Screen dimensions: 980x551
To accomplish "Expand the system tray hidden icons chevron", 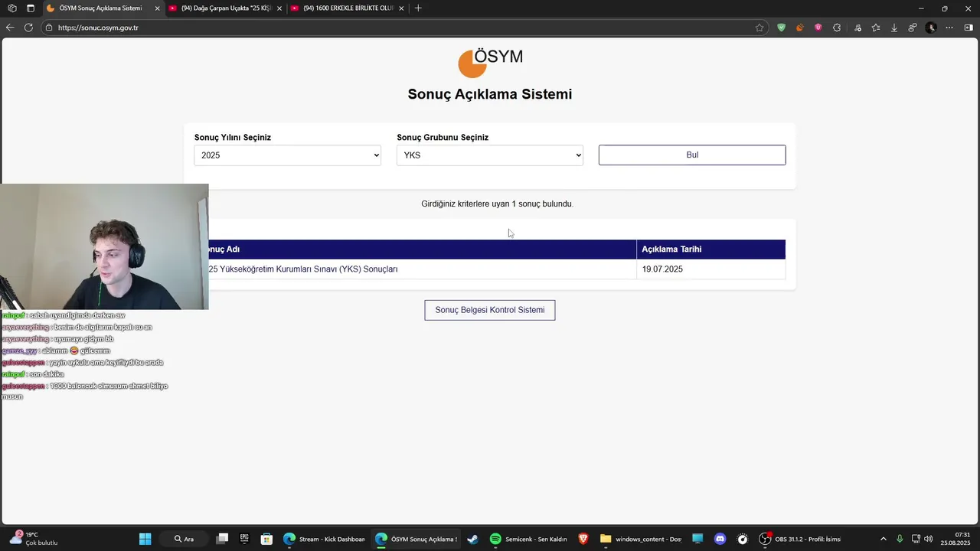I will (884, 539).
